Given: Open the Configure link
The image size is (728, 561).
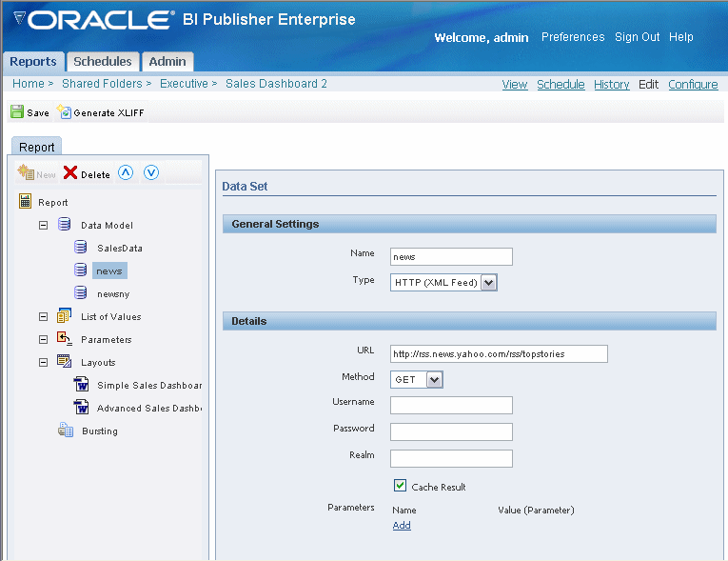Looking at the screenshot, I should [693, 85].
